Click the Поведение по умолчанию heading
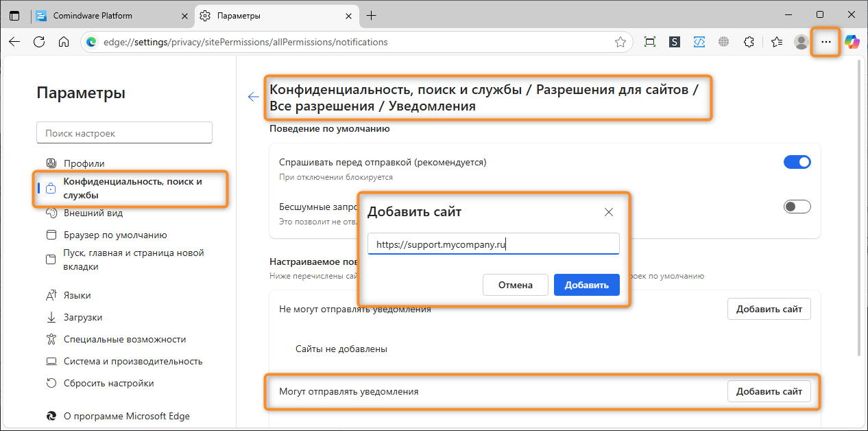Viewport: 868px width, 431px height. 330,128
